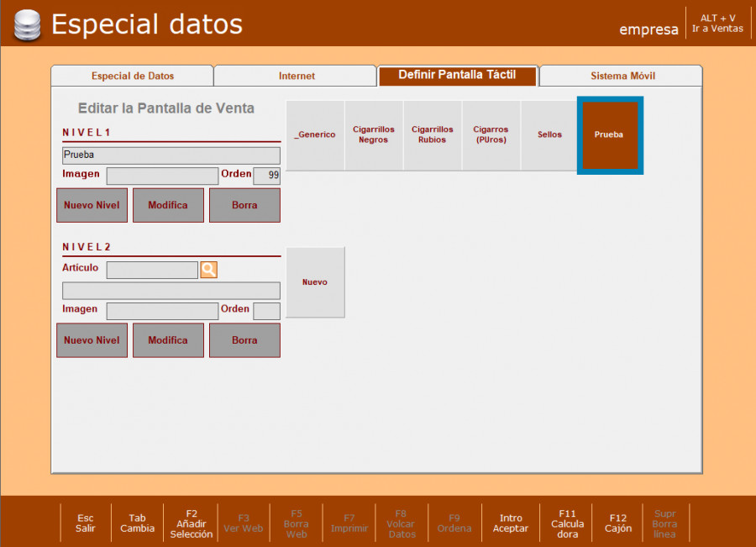Click ALT + V Ir a Ventas
Image resolution: width=756 pixels, height=547 pixels.
717,24
